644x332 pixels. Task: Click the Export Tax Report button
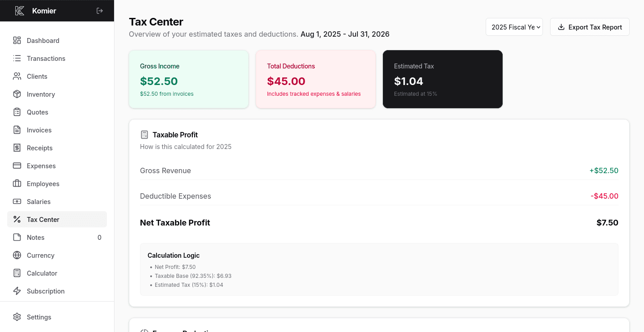pyautogui.click(x=589, y=27)
